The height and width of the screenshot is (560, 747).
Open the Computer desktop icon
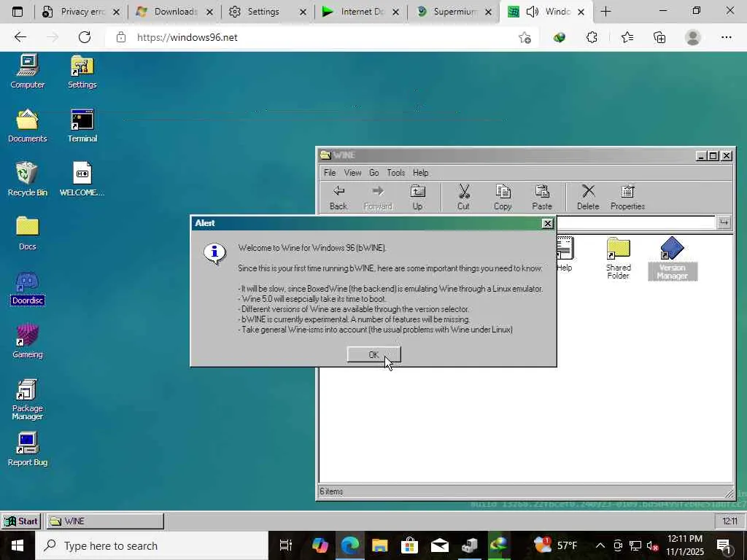(x=27, y=71)
